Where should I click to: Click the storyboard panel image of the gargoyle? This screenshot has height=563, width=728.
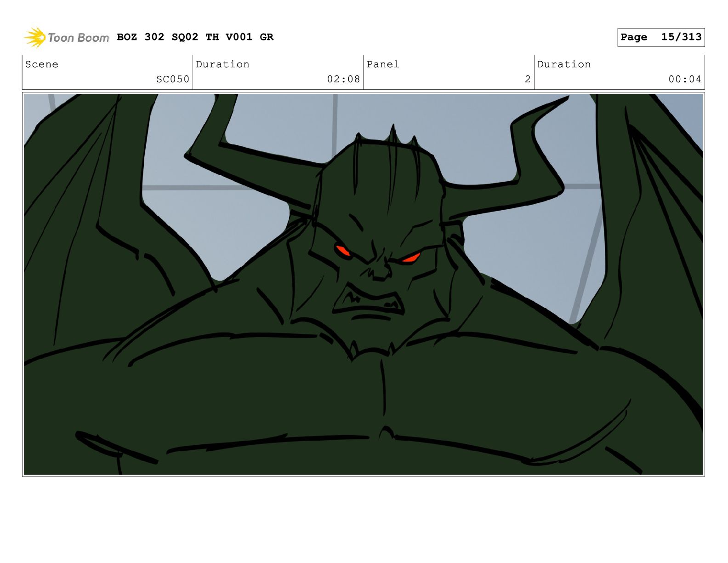click(363, 284)
